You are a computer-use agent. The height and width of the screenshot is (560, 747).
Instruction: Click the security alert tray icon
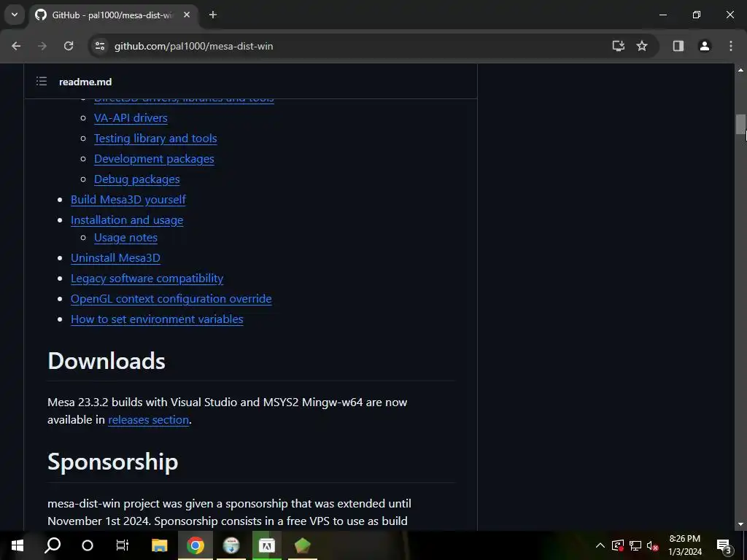(x=618, y=545)
